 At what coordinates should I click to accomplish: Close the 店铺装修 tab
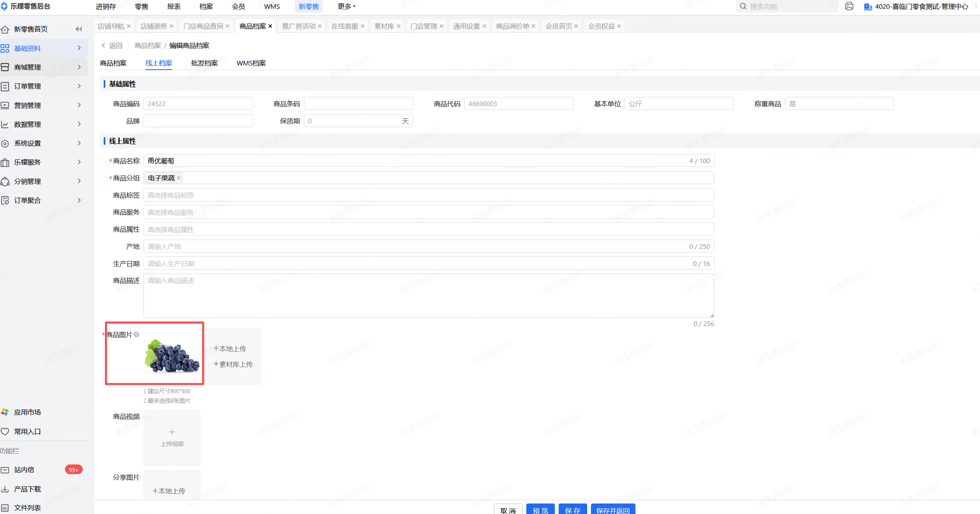[172, 26]
